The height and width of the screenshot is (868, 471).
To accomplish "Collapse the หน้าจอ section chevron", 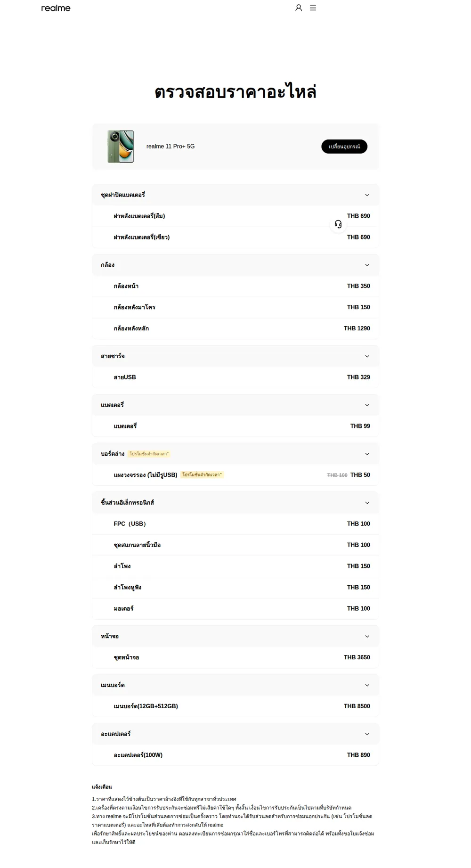I will (367, 637).
